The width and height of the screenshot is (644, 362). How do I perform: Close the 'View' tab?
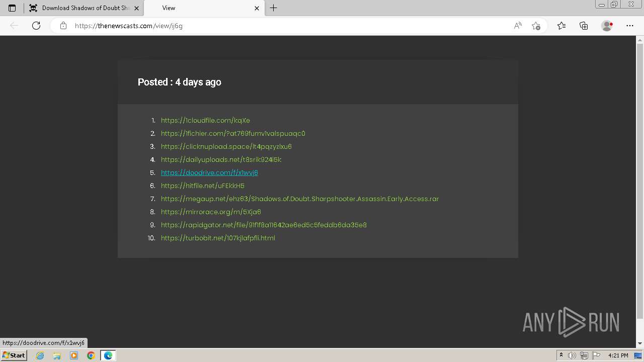257,8
